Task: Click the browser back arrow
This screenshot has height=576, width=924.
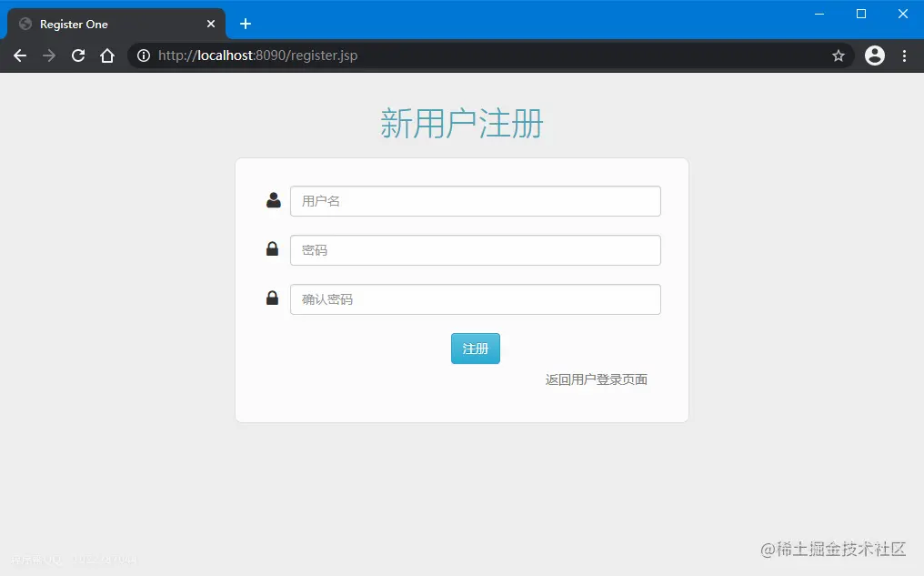Action: pos(20,56)
